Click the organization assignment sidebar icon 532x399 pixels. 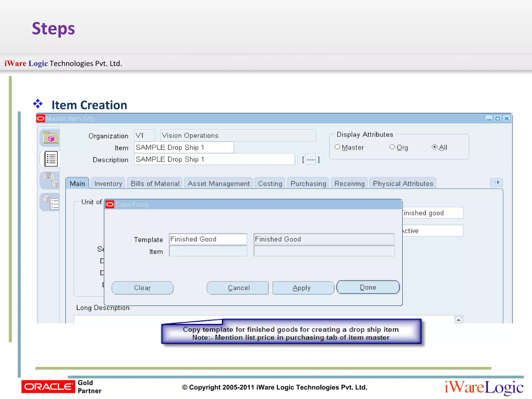[x=50, y=180]
